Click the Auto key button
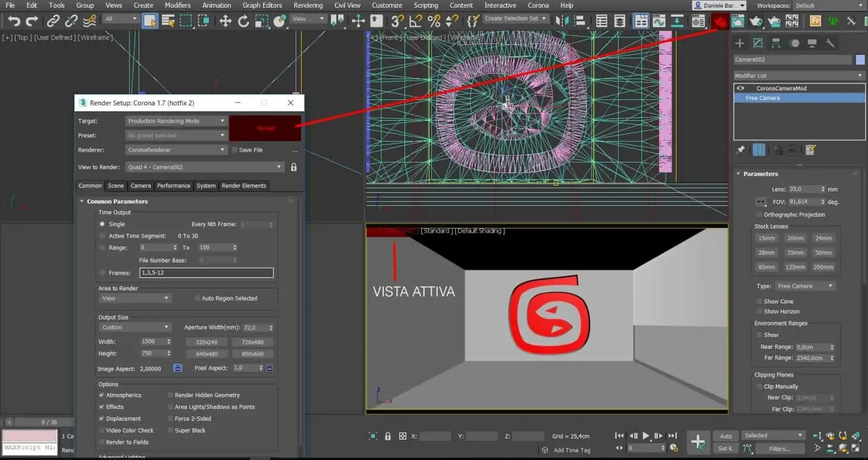This screenshot has height=460, width=868. coord(726,436)
